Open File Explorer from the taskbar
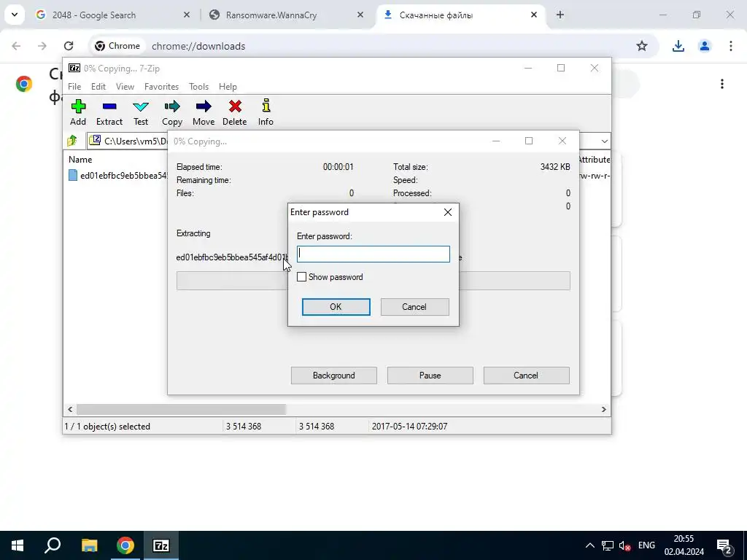 click(89, 545)
